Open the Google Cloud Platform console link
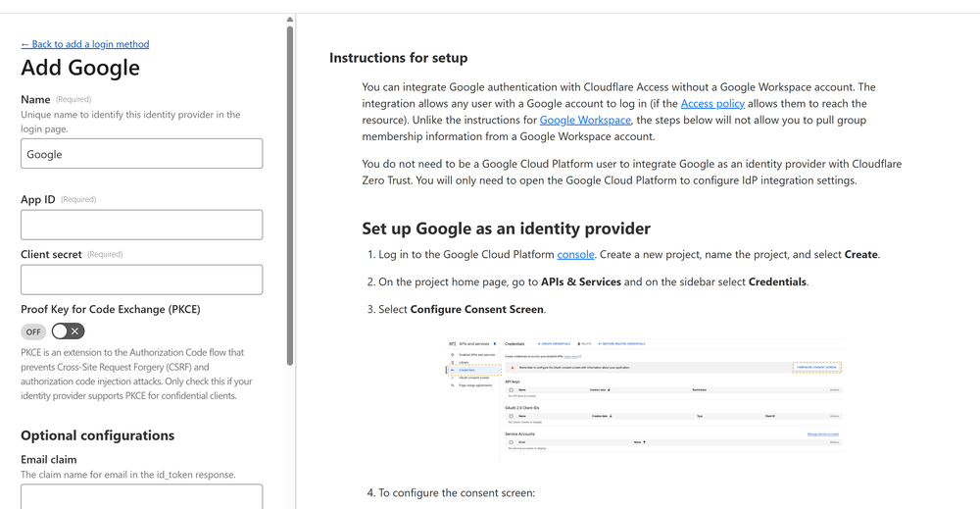The image size is (980, 509). [x=575, y=254]
